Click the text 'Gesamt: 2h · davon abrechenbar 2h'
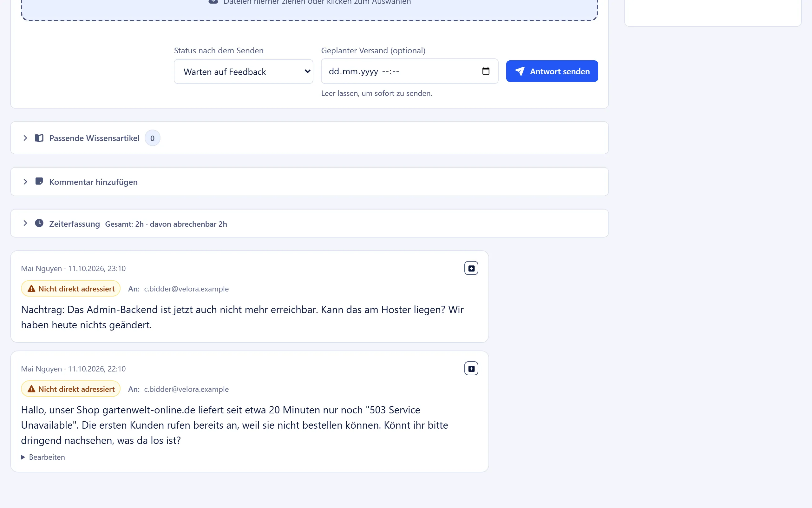This screenshot has width=812, height=508. click(x=166, y=224)
